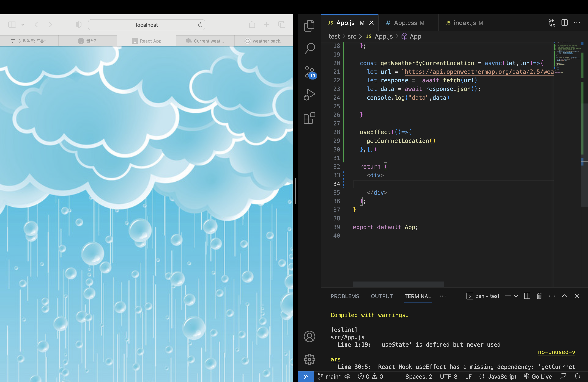Open the Explorer view in activity bar

[309, 26]
